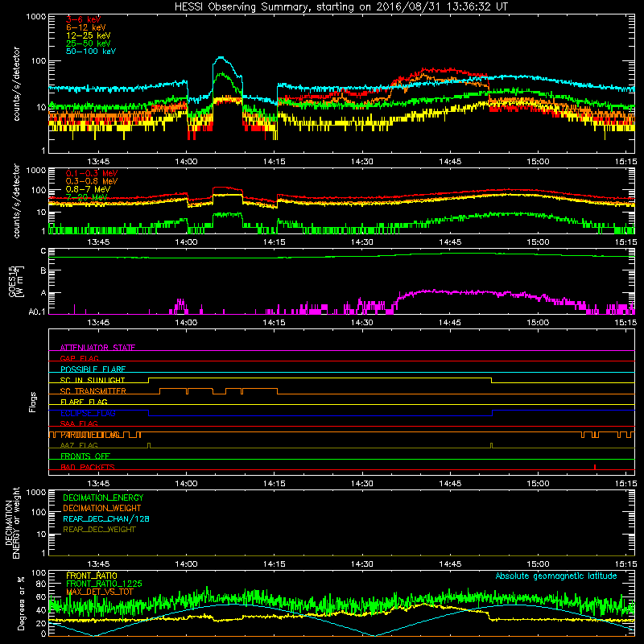644x644 pixels.
Task: Click the B level label on GOES axis
Action: click(x=43, y=270)
